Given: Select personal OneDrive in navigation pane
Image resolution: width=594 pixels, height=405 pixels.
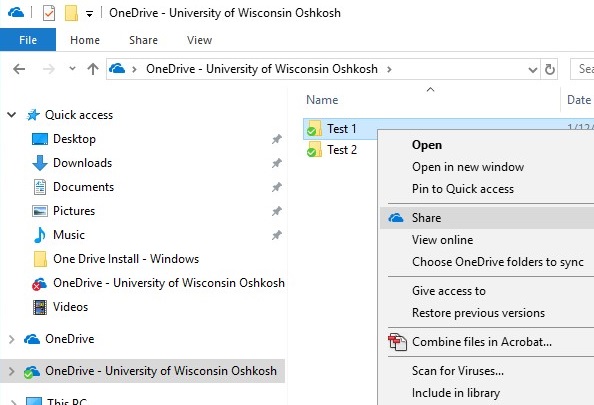Looking at the screenshot, I should [x=70, y=339].
